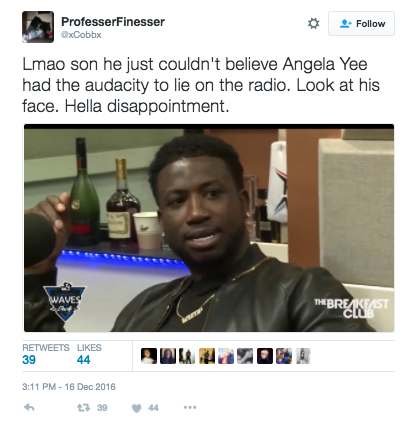The image size is (419, 431).
Task: Open the embedded Breakfast Club video image
Action: pos(209,228)
